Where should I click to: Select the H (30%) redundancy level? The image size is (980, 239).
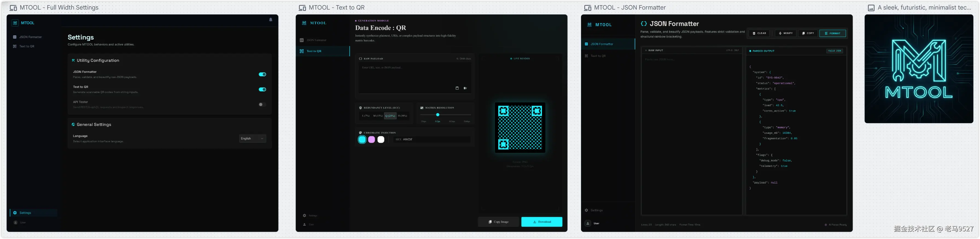(x=402, y=116)
